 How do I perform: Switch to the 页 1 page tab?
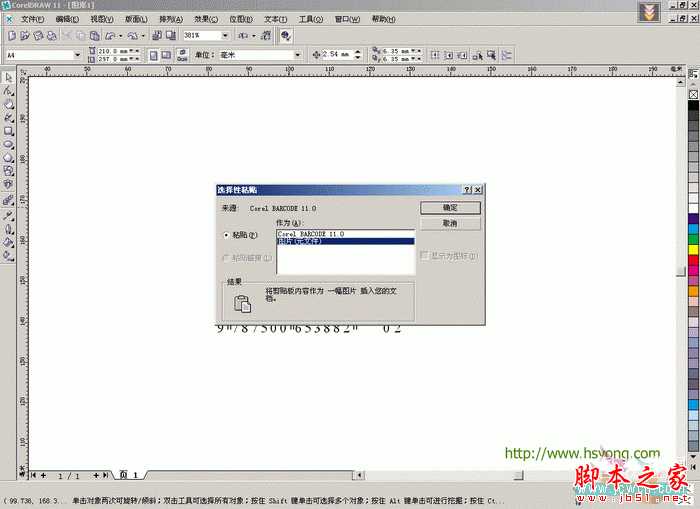click(x=129, y=475)
